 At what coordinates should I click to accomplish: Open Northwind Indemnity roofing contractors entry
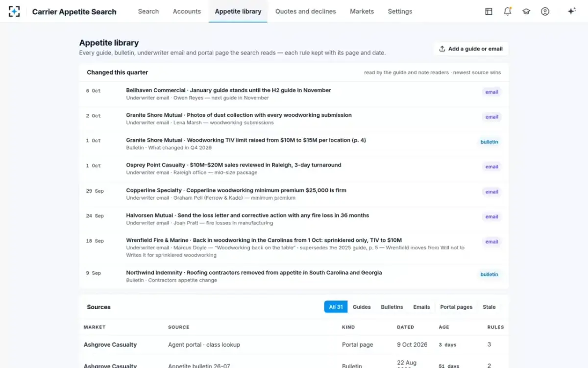(x=294, y=276)
